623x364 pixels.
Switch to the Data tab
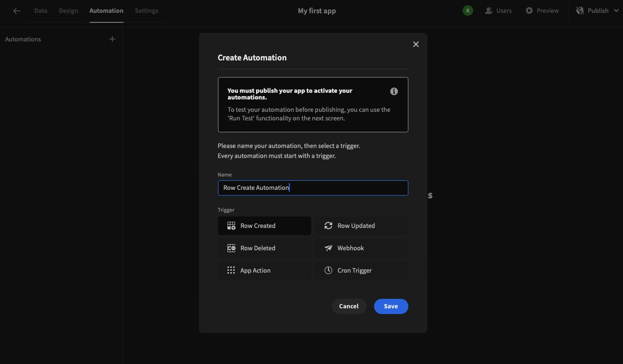click(x=40, y=10)
